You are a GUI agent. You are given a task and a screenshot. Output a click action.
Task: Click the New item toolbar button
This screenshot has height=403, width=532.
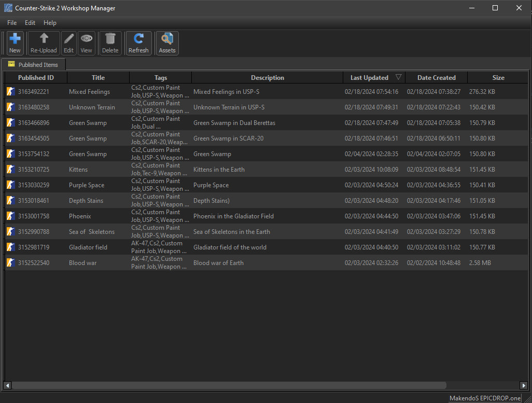tap(15, 43)
